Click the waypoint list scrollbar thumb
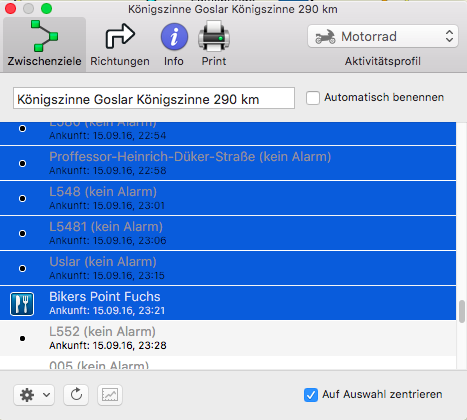467x420 pixels. [462, 312]
